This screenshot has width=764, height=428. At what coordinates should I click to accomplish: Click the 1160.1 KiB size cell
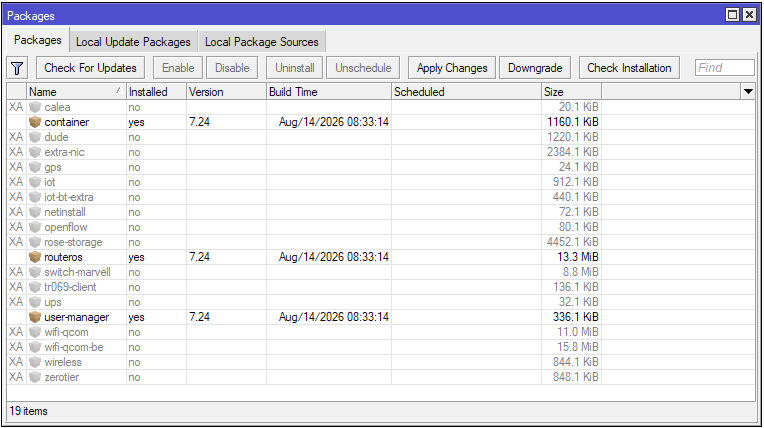coord(573,122)
